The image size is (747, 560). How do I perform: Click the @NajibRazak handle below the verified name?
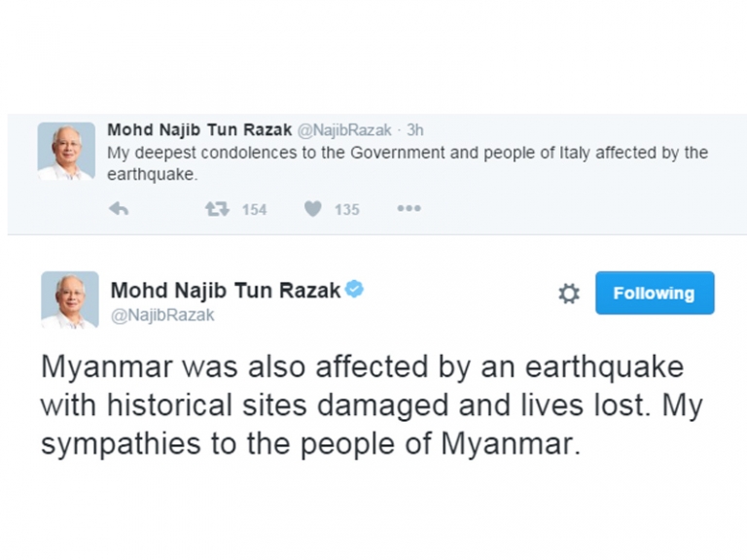[x=162, y=315]
